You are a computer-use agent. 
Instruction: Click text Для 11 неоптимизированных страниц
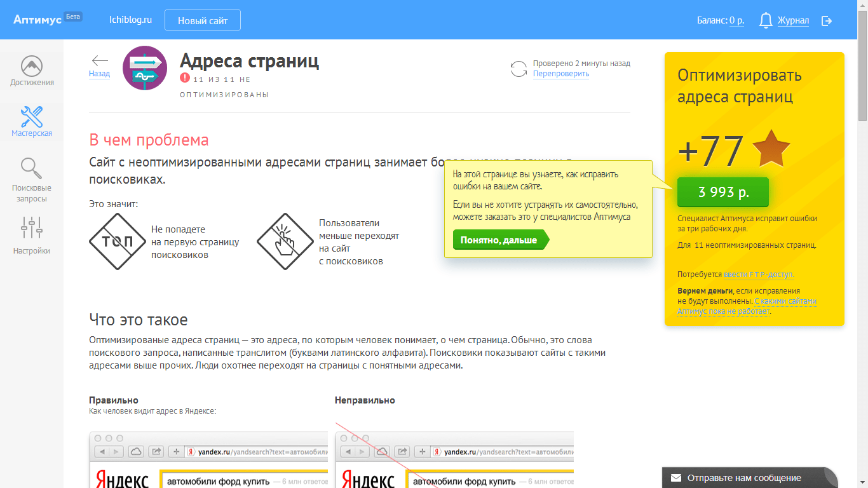click(747, 245)
